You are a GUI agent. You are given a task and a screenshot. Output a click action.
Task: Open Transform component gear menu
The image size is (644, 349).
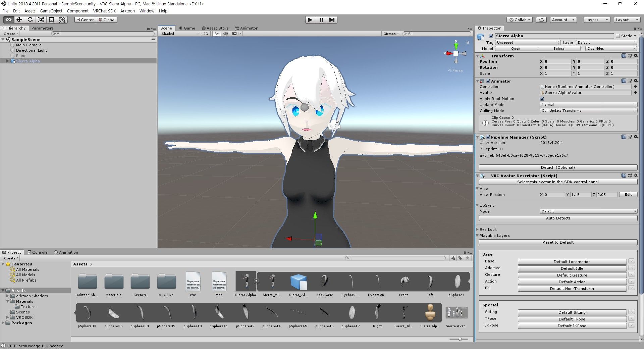point(636,56)
